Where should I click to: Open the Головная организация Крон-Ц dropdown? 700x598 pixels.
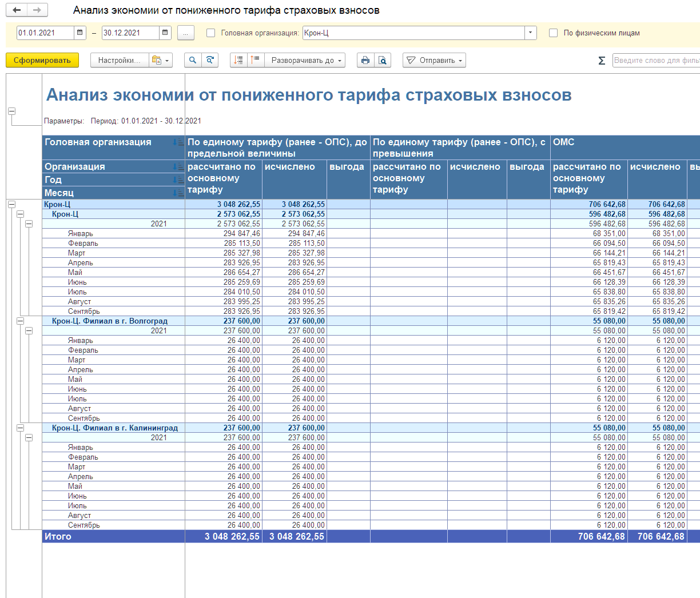pyautogui.click(x=531, y=33)
